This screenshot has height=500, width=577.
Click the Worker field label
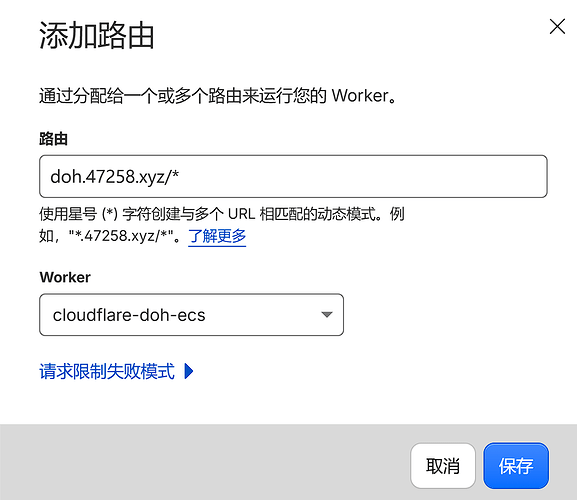click(x=65, y=277)
